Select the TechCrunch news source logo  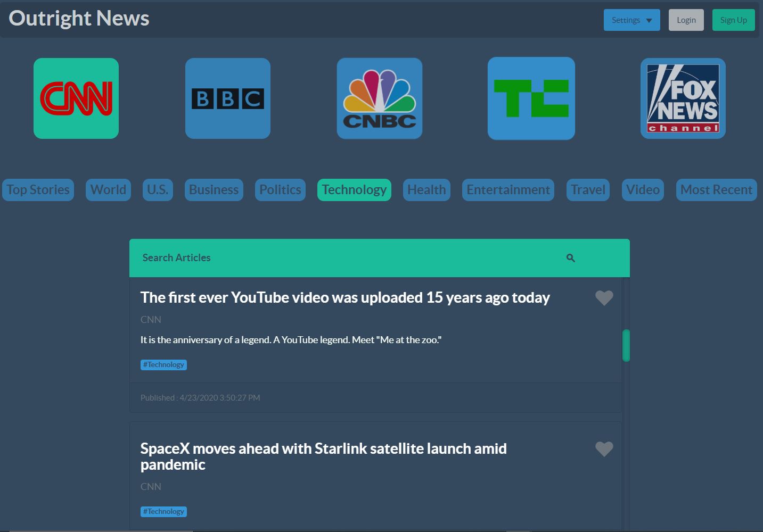tap(531, 98)
